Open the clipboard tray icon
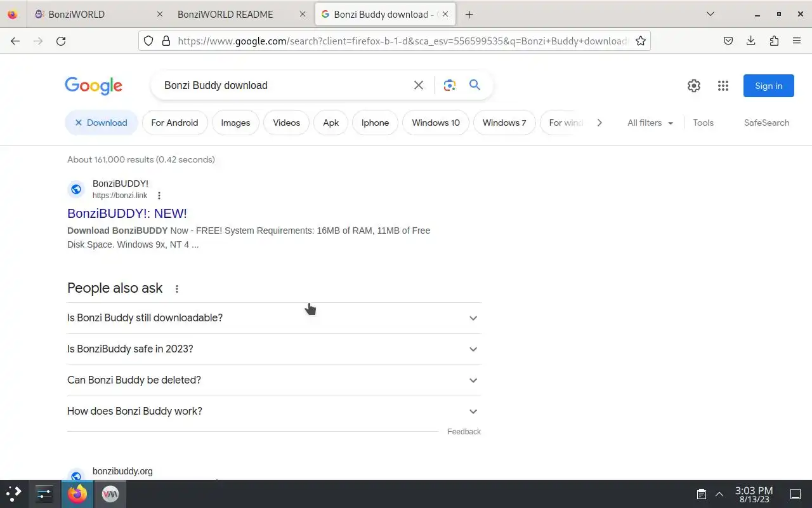812x508 pixels. pyautogui.click(x=702, y=493)
